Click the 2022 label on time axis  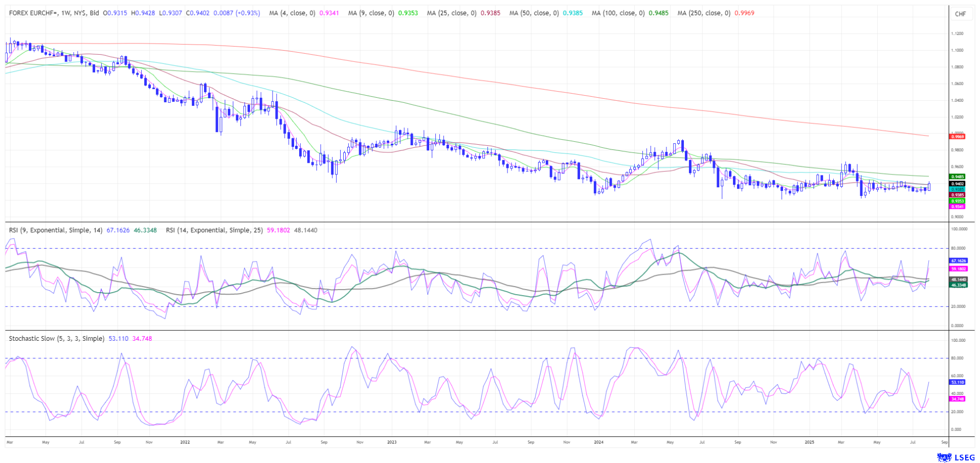tap(185, 442)
